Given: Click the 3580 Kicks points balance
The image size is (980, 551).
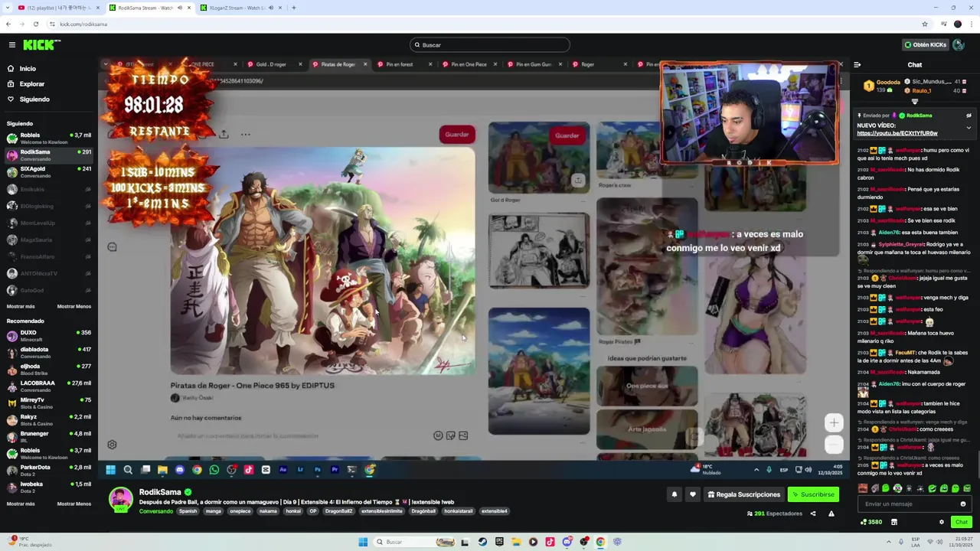Looking at the screenshot, I should pos(871,522).
